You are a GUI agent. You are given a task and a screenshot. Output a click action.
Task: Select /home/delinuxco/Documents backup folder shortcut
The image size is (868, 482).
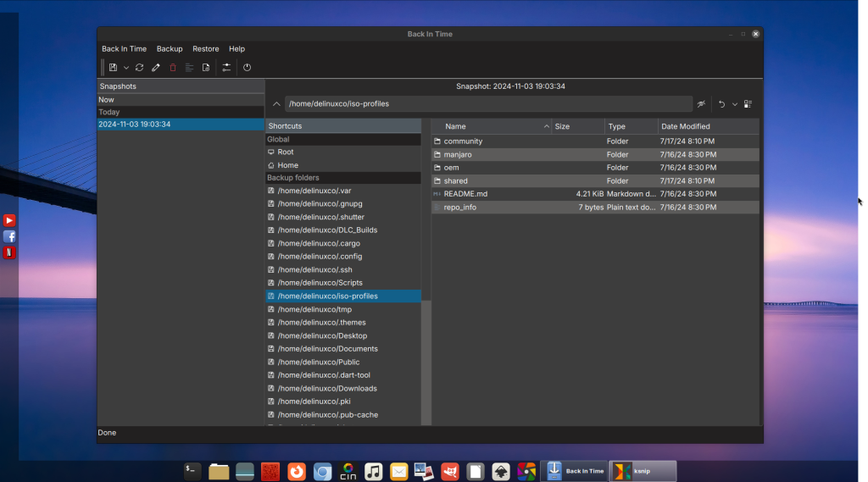click(327, 349)
